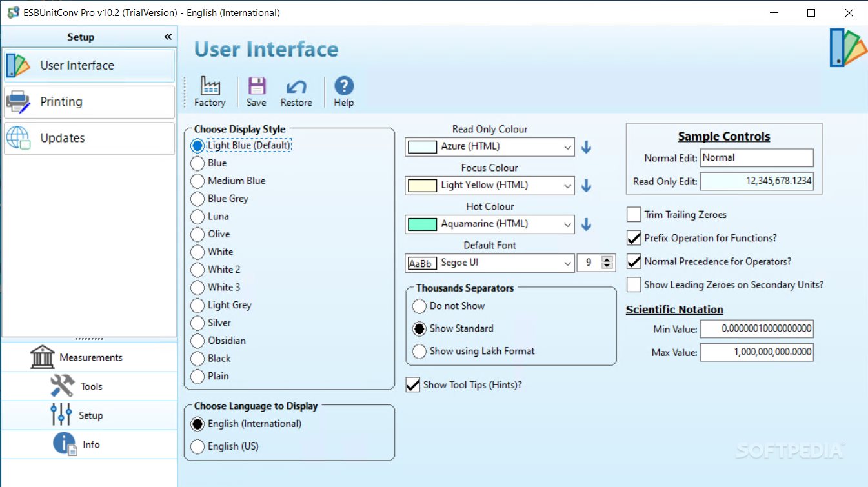Viewport: 868px width, 487px height.
Task: Click the Setup sliders icon
Action: 61,415
